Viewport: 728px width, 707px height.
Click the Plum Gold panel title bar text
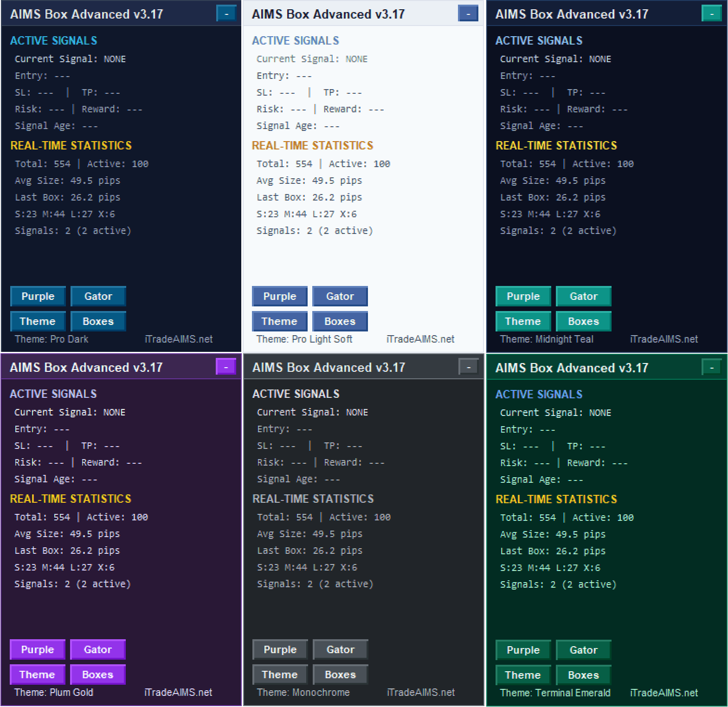86,368
